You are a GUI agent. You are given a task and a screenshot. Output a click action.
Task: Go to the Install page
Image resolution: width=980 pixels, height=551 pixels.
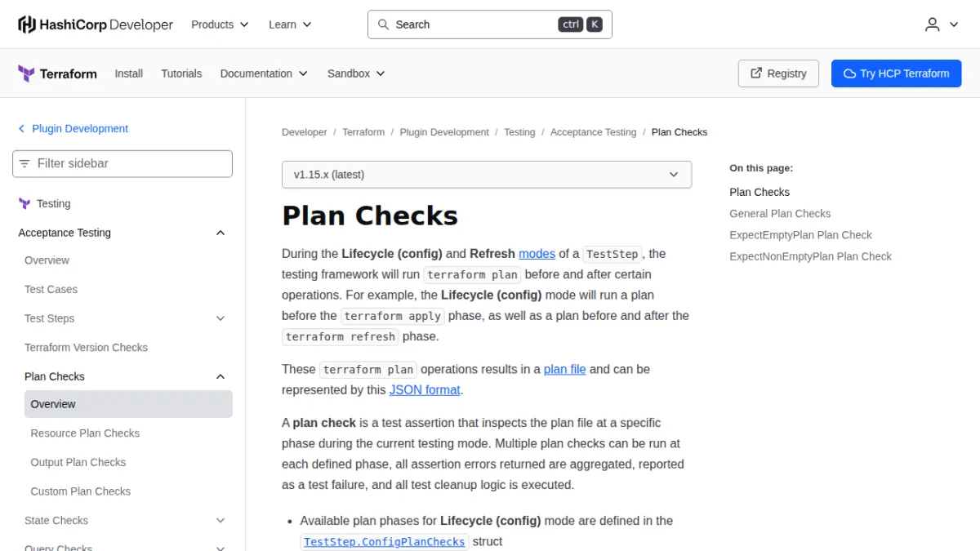(129, 73)
